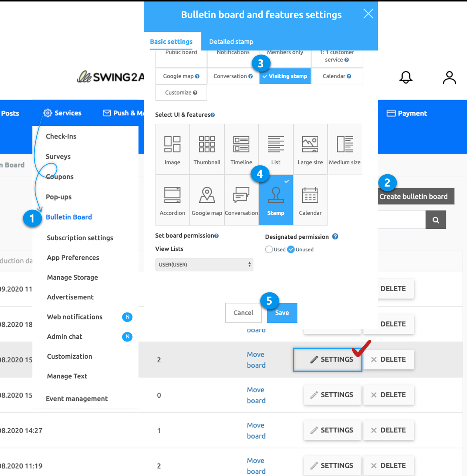Viewport: 467px width, 476px height.
Task: Click the magnifier search button
Action: (436, 220)
